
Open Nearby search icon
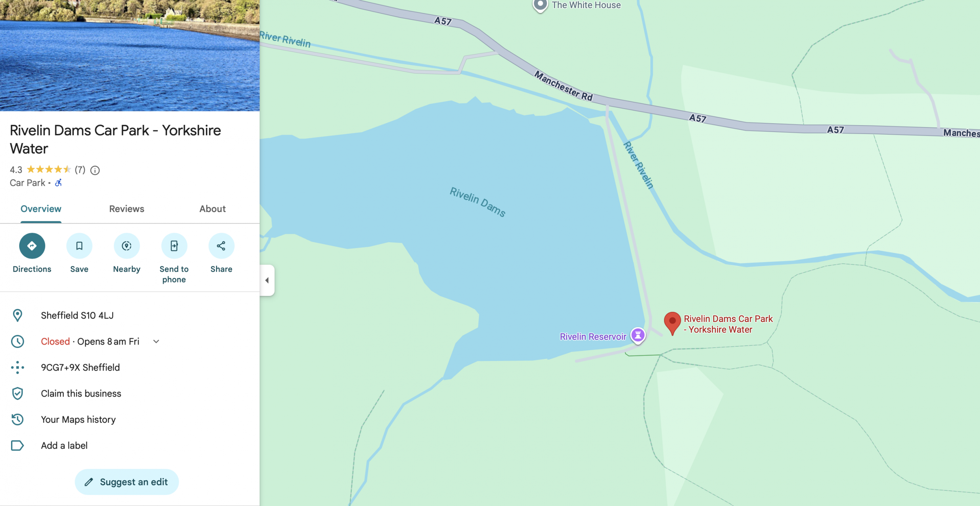(127, 246)
